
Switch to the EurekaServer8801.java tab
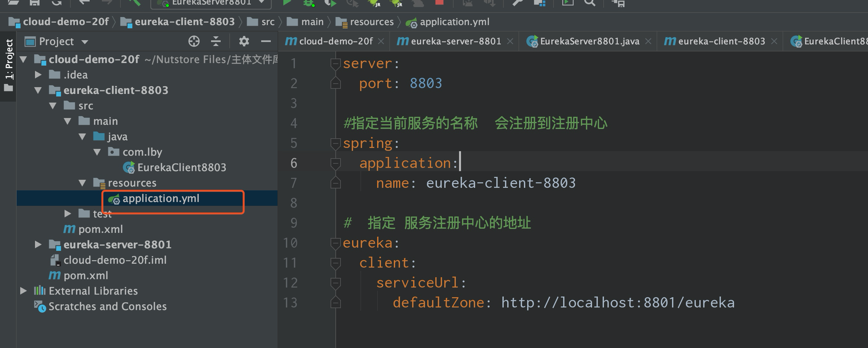click(x=589, y=41)
